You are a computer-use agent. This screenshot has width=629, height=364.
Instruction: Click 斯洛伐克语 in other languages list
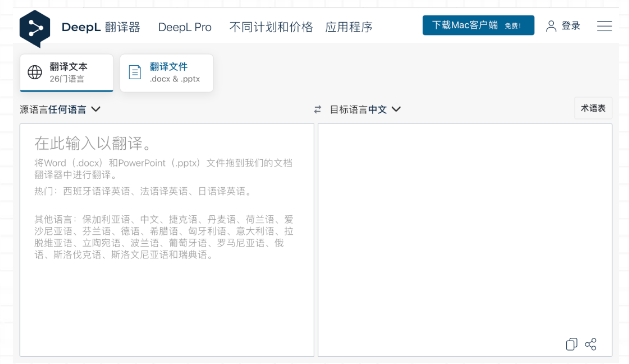click(x=77, y=254)
